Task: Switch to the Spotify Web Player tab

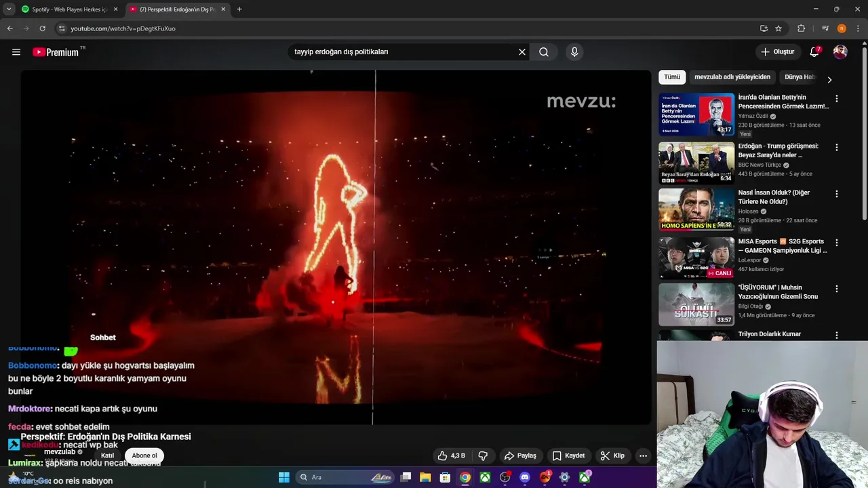Action: pos(68,9)
